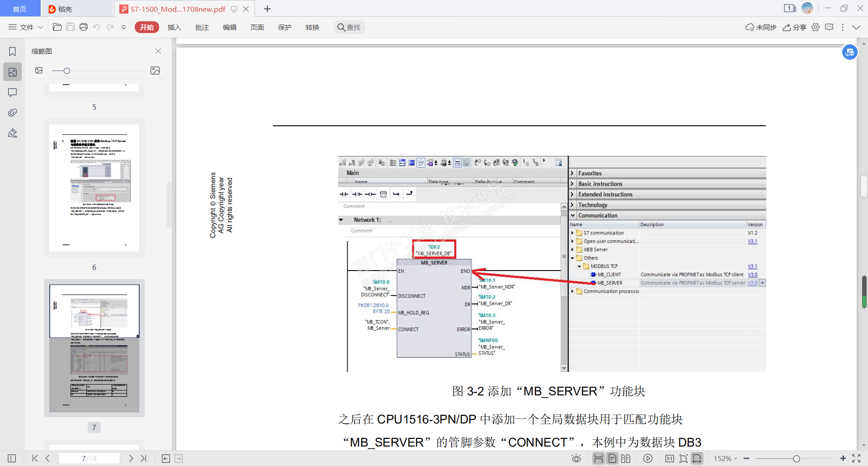Set zoom to actual size 1:1
Image resolution: width=868 pixels, height=466 pixels.
[x=670, y=458]
